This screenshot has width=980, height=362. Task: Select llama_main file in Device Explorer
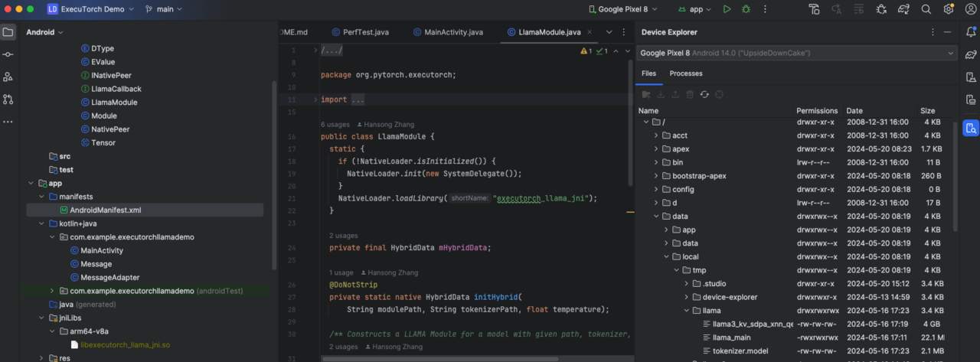(727, 338)
